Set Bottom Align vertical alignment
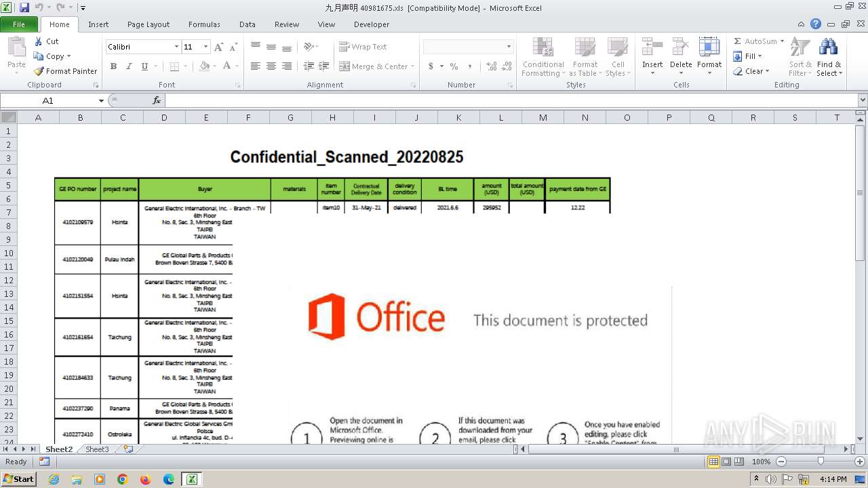 click(x=287, y=47)
